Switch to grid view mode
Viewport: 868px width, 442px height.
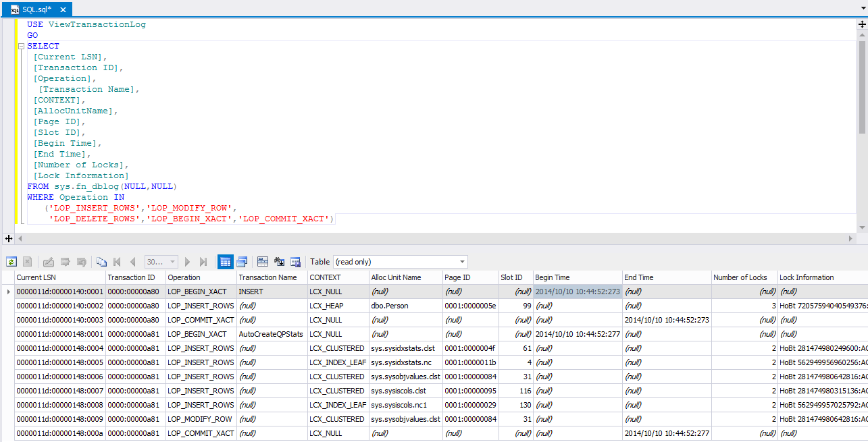coord(226,262)
